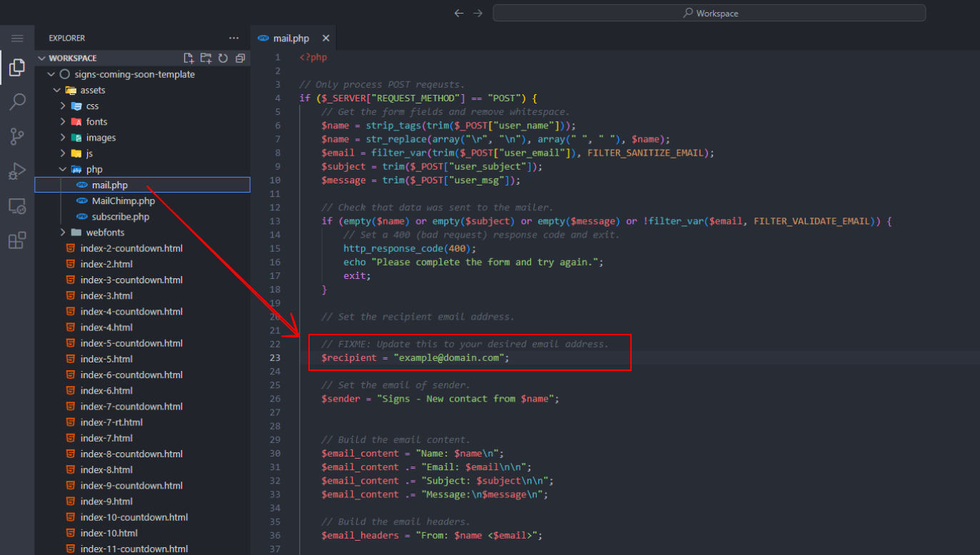980x555 pixels.
Task: Go back using the navigation arrow
Action: [x=459, y=13]
